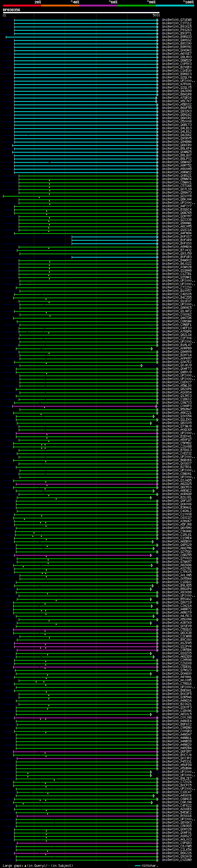Select hit UniRef100_Q42699

[177, 91]
